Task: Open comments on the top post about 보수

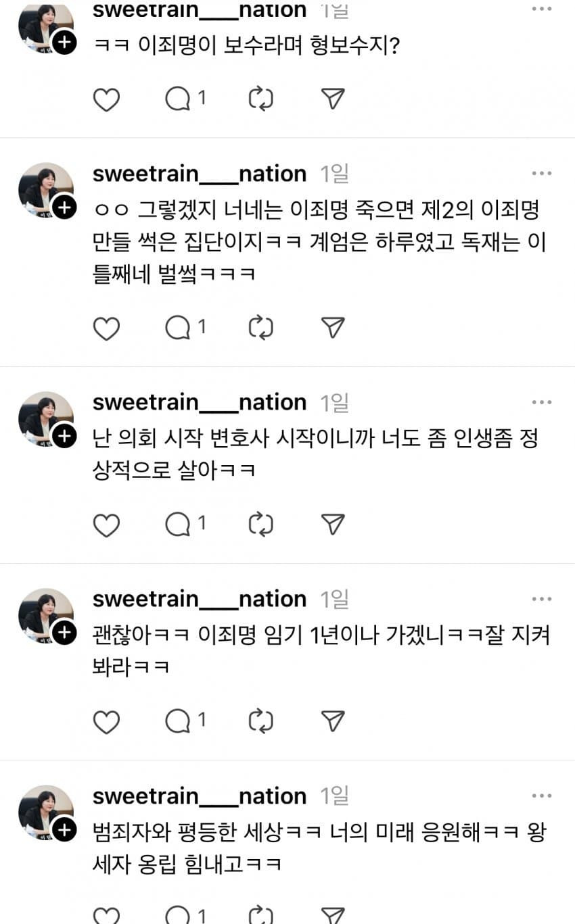Action: pyautogui.click(x=179, y=99)
